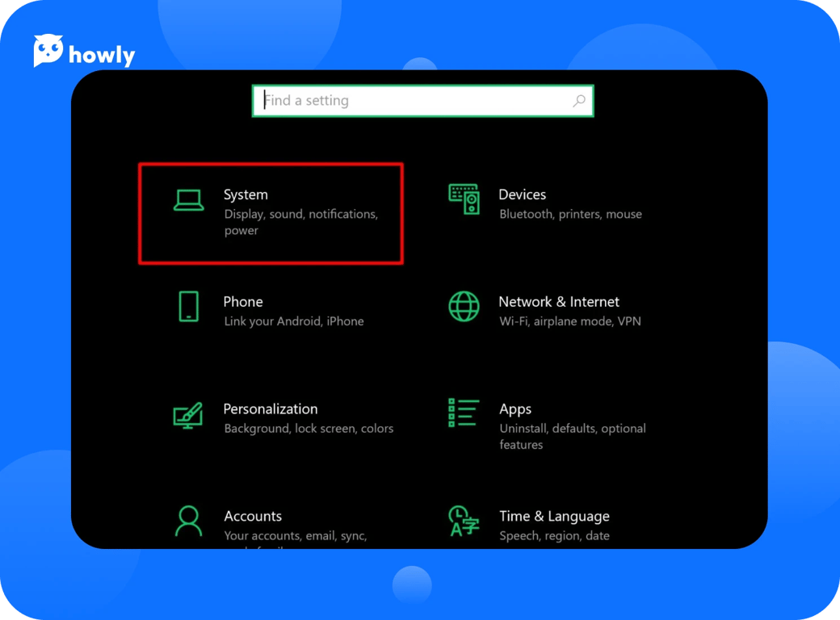
Task: Click the Phone icon
Action: (188, 307)
